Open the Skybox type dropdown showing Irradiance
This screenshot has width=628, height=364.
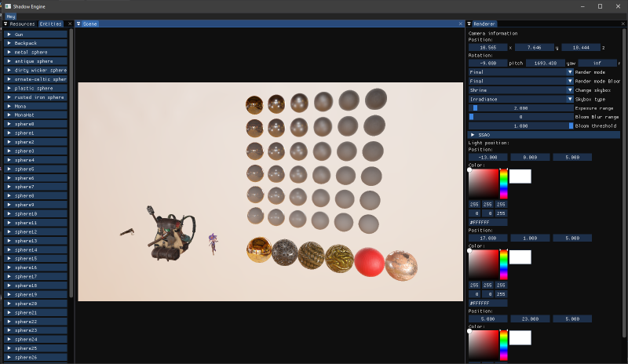pyautogui.click(x=521, y=99)
